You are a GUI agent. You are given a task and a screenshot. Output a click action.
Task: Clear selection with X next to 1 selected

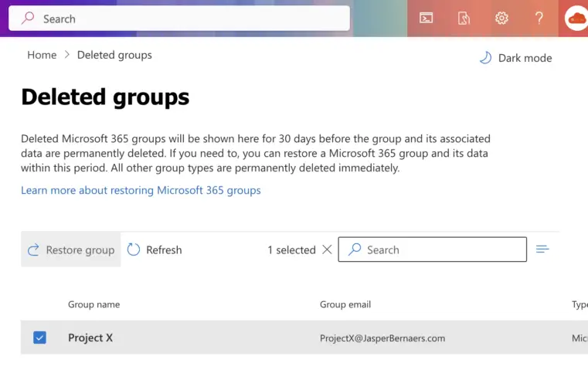click(x=327, y=249)
